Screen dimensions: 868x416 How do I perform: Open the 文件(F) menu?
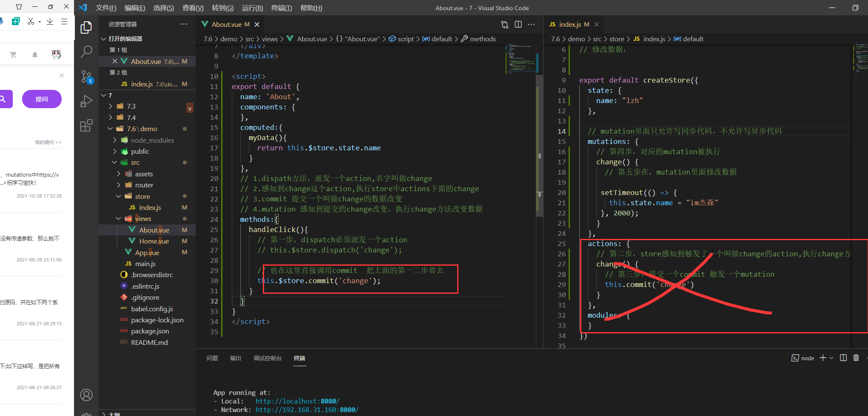[106, 8]
